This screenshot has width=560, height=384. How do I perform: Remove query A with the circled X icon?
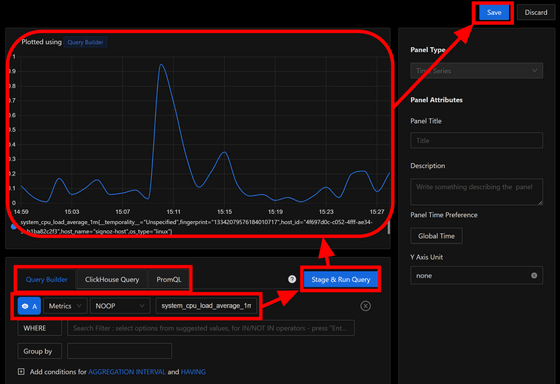(365, 306)
